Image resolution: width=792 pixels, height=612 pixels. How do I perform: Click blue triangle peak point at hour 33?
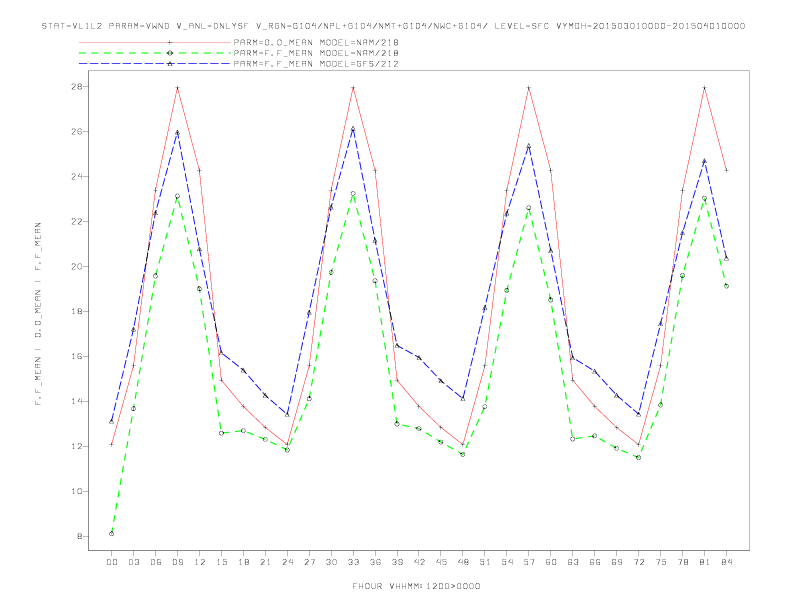(x=353, y=129)
